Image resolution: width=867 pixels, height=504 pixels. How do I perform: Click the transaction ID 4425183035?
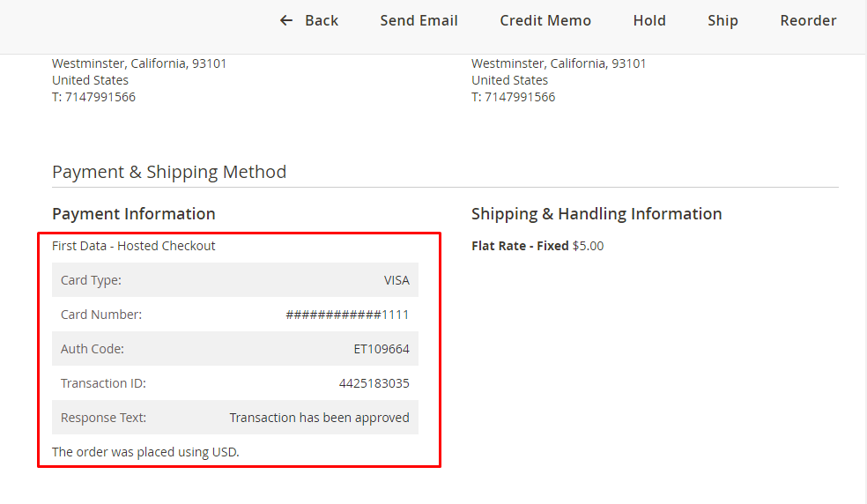(374, 383)
